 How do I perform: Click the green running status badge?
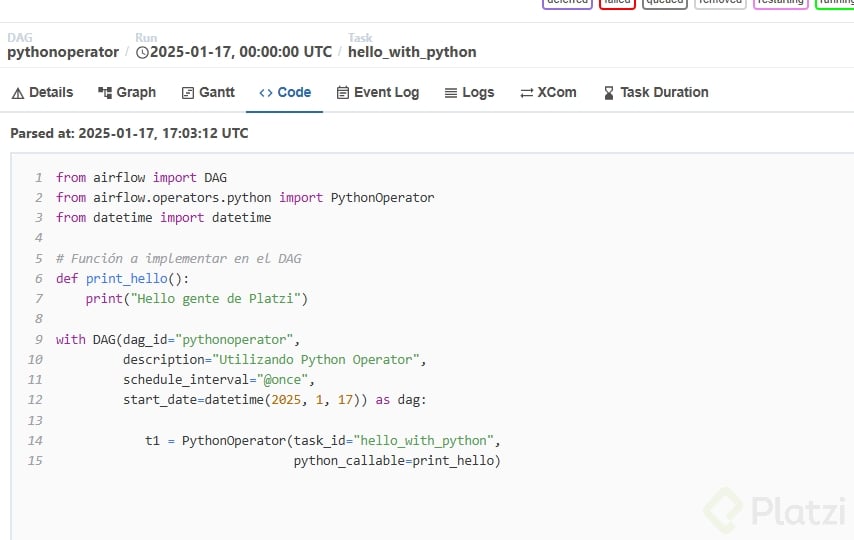click(x=836, y=3)
